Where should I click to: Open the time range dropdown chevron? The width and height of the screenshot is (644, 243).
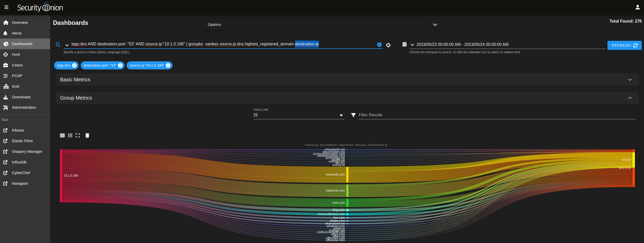point(412,45)
